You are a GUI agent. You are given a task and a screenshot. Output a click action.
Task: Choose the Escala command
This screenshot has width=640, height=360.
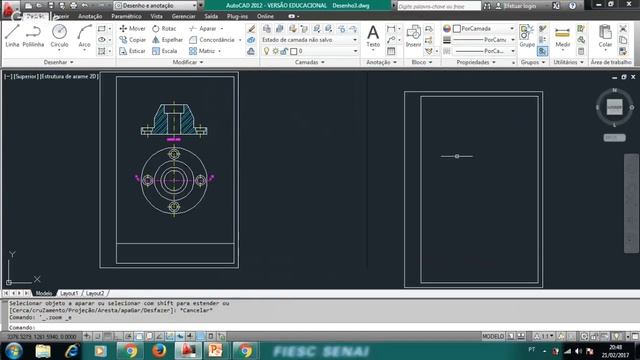click(164, 51)
